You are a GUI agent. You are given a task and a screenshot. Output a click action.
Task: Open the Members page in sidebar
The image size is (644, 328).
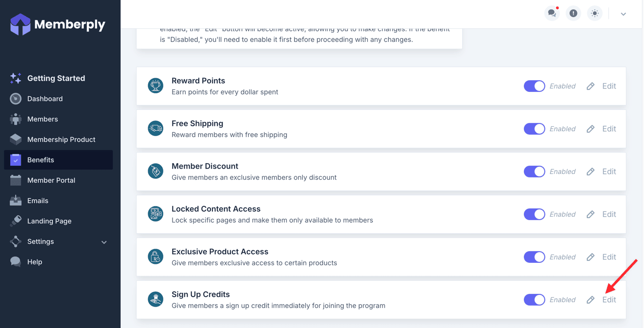click(x=42, y=119)
